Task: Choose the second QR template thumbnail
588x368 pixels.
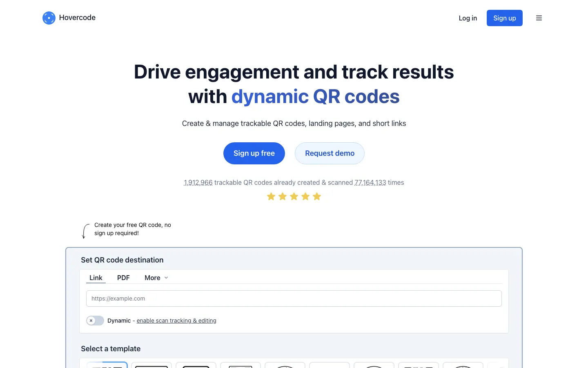Action: (151, 365)
